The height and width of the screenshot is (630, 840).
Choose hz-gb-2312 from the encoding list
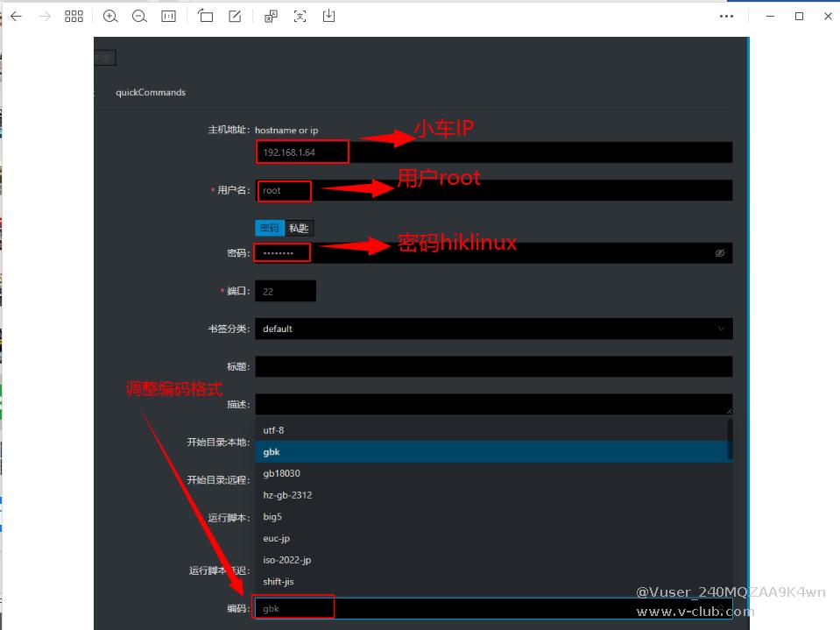tap(493, 495)
